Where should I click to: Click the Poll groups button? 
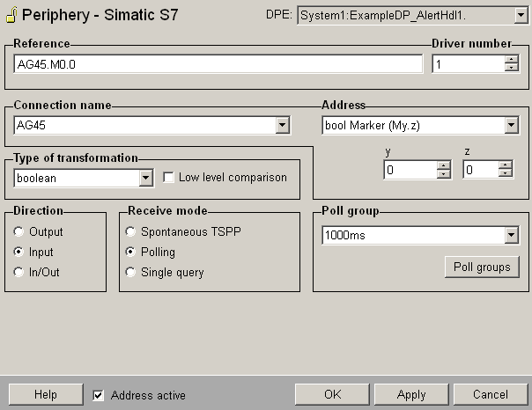(x=481, y=267)
